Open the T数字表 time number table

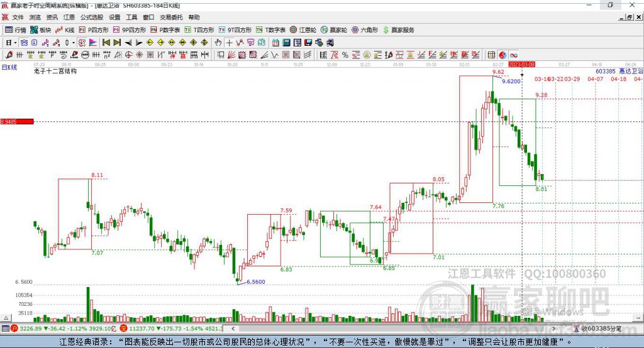pyautogui.click(x=270, y=30)
